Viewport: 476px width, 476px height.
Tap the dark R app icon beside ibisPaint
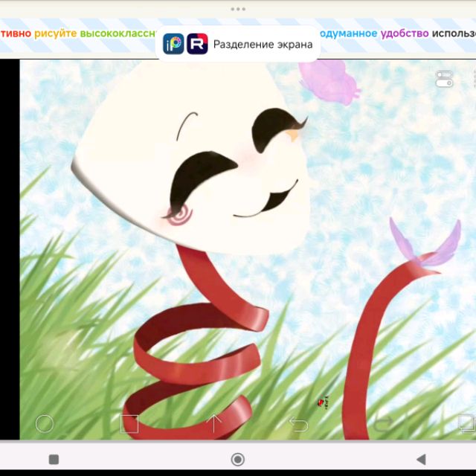[197, 44]
